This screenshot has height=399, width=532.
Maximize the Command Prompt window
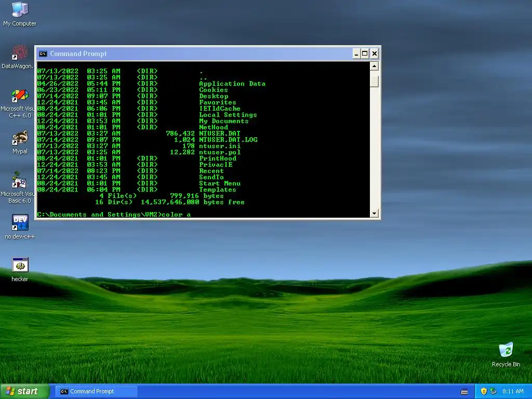click(365, 54)
